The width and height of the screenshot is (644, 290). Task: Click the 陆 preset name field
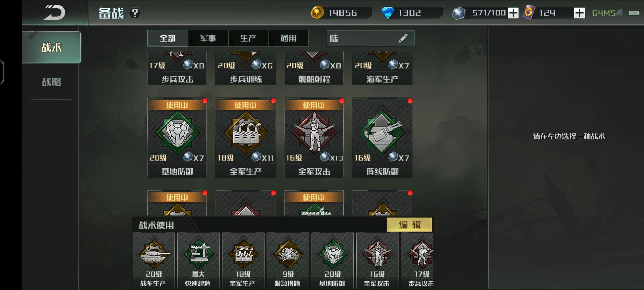tap(371, 38)
